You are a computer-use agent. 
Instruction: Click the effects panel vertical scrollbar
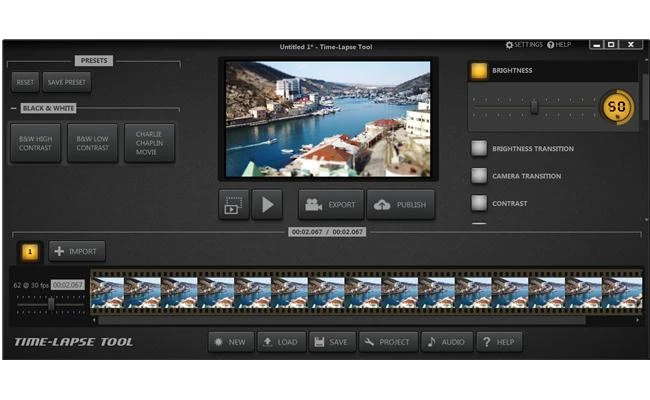tap(645, 97)
